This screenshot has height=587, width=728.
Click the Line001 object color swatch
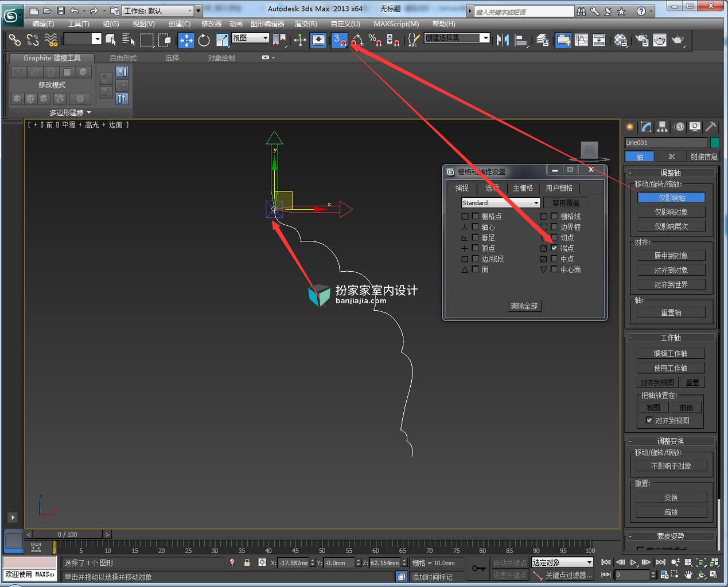(x=714, y=142)
